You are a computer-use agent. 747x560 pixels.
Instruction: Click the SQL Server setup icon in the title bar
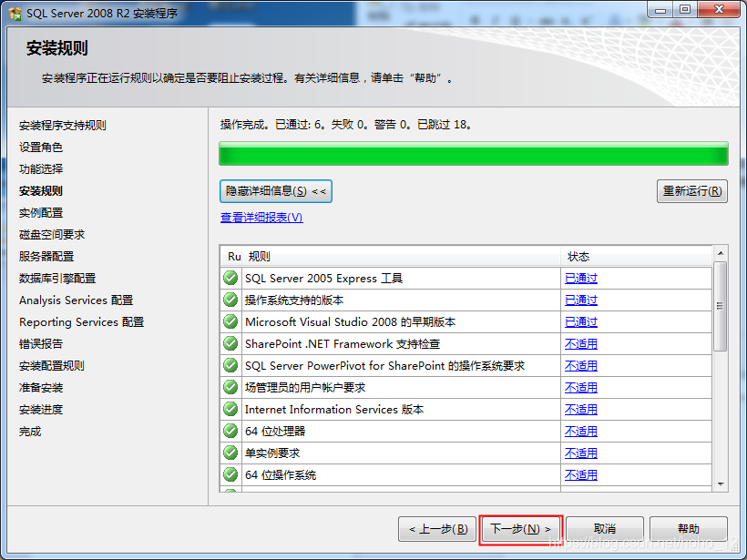pos(15,14)
